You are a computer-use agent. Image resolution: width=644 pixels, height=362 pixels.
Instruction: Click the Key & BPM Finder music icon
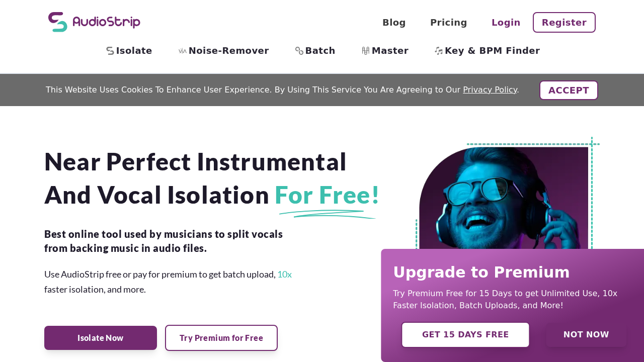tap(439, 51)
